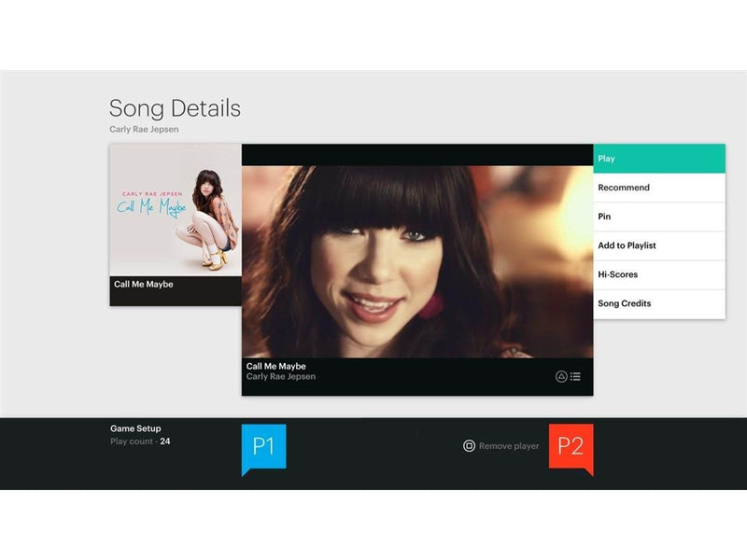Screen dimensions: 747x560
Task: Click Carly Rae Jepsen subtitle under heading
Action: tap(144, 129)
